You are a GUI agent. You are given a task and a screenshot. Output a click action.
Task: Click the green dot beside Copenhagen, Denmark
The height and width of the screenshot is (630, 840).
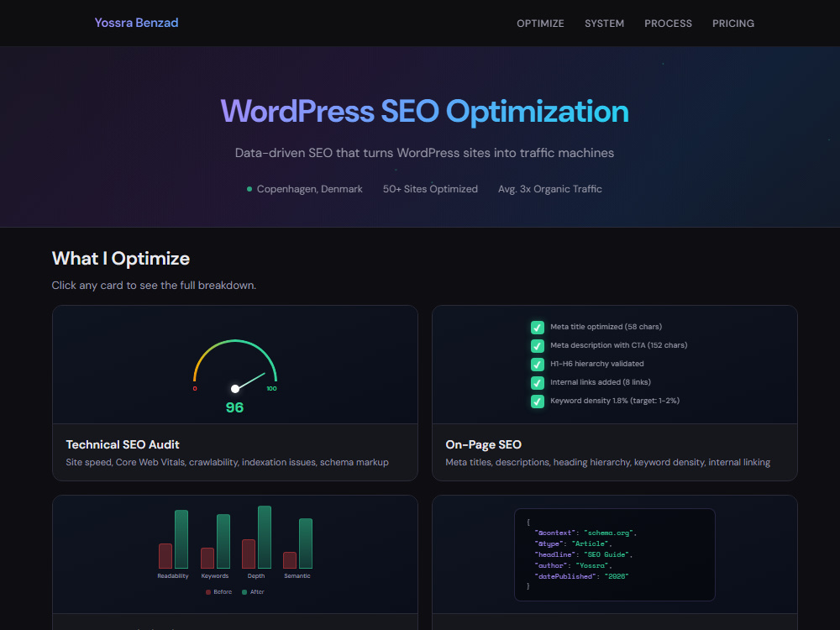pyautogui.click(x=249, y=189)
